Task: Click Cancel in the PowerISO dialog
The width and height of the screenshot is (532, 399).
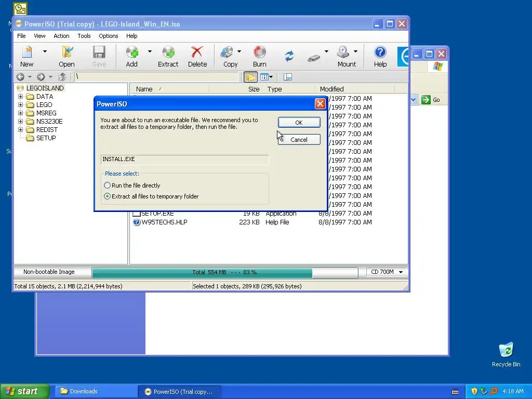Action: [299, 139]
